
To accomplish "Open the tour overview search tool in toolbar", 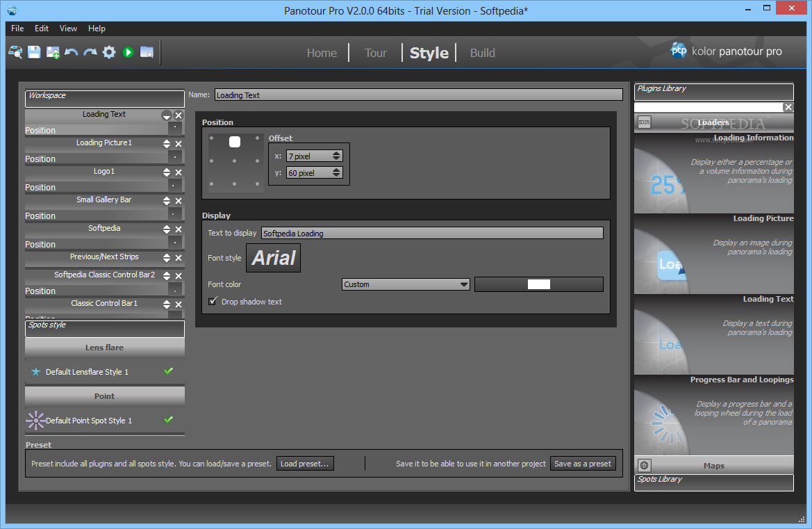I will 15,52.
